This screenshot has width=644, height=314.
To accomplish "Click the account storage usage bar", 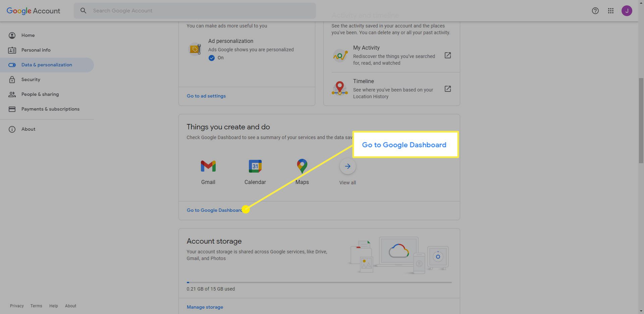I will (x=319, y=282).
